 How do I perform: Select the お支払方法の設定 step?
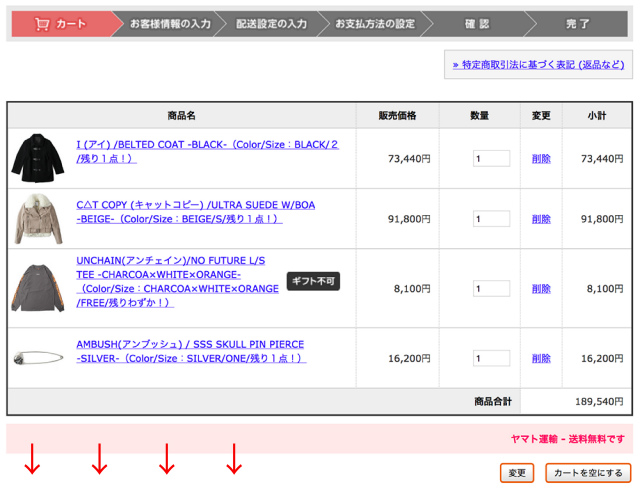[375, 24]
